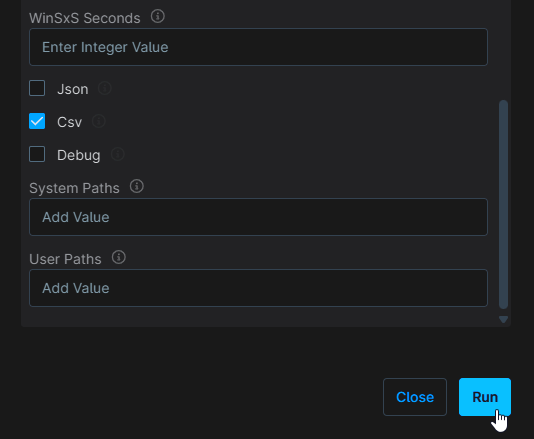Click the info icon beside Debug

click(118, 154)
